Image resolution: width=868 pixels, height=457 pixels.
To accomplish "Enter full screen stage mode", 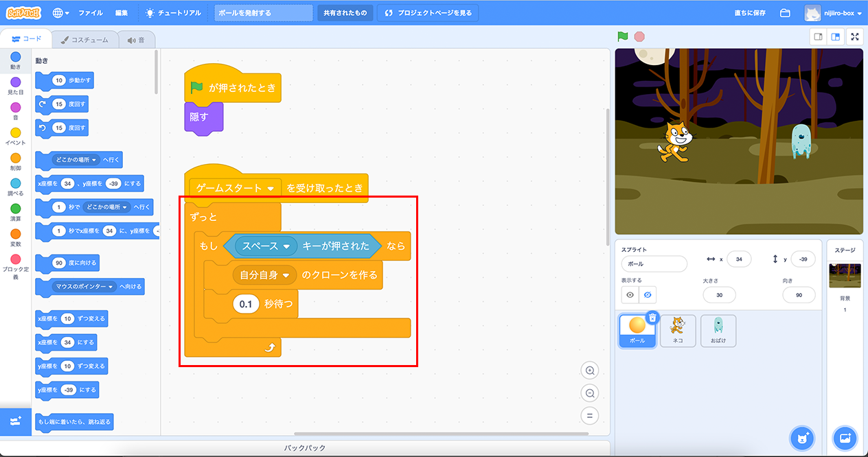I will click(x=855, y=37).
